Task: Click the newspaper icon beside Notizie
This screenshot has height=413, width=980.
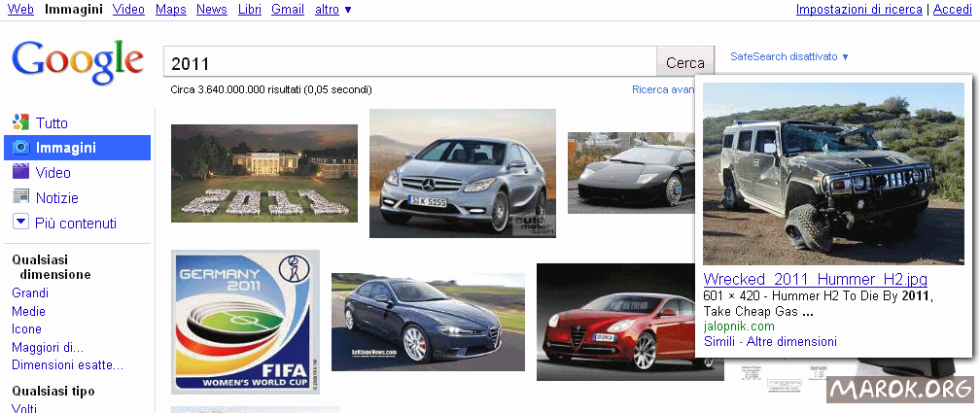Action: click(x=20, y=197)
